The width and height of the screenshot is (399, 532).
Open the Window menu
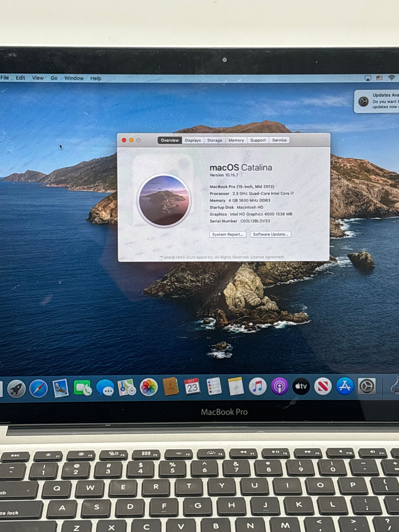(x=74, y=78)
